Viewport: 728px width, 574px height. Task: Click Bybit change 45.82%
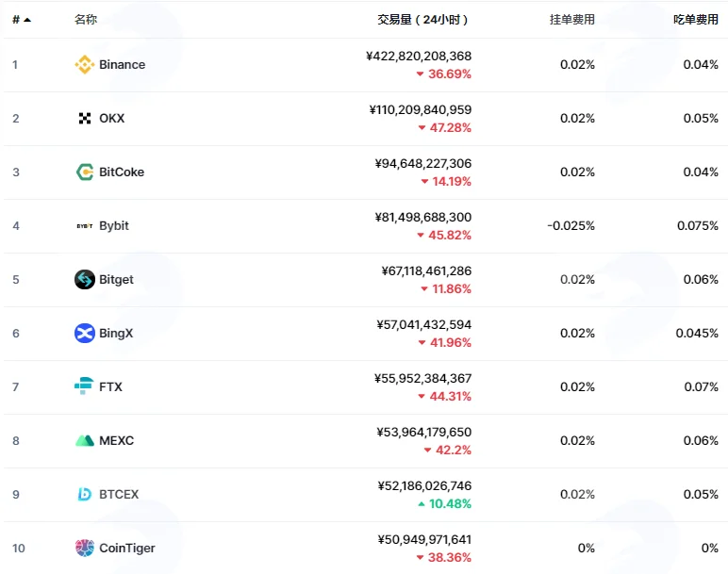pyautogui.click(x=444, y=236)
